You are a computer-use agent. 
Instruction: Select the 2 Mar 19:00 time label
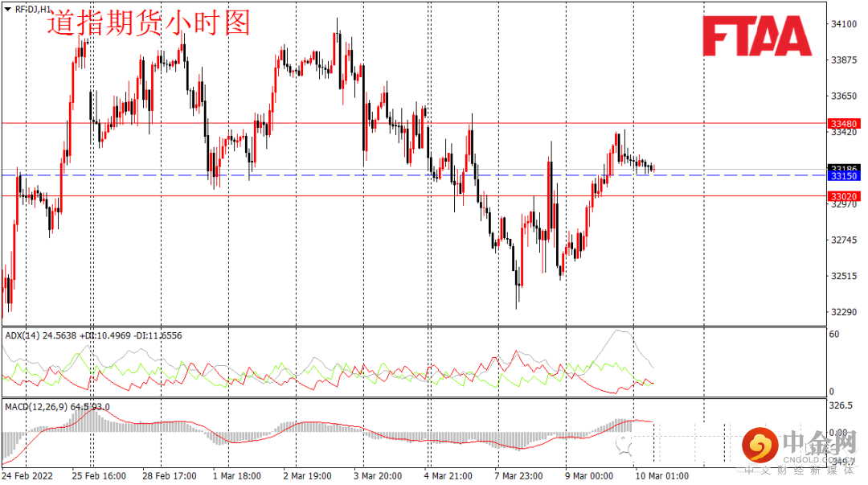pos(307,475)
